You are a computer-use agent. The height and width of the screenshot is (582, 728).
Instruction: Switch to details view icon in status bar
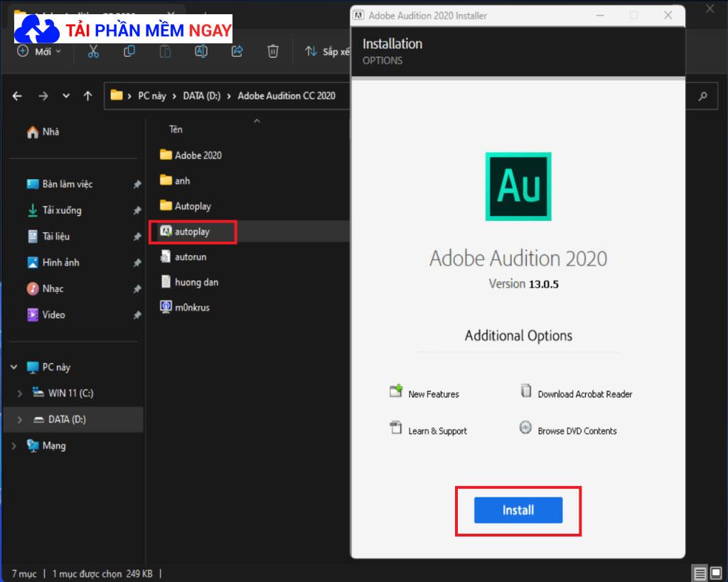(700, 573)
